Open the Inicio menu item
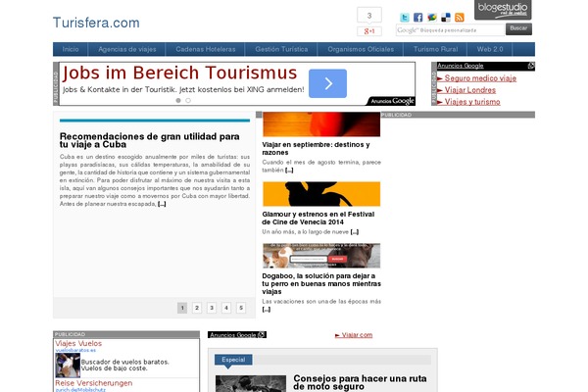Viewport: 588px width, 392px height. click(x=71, y=49)
